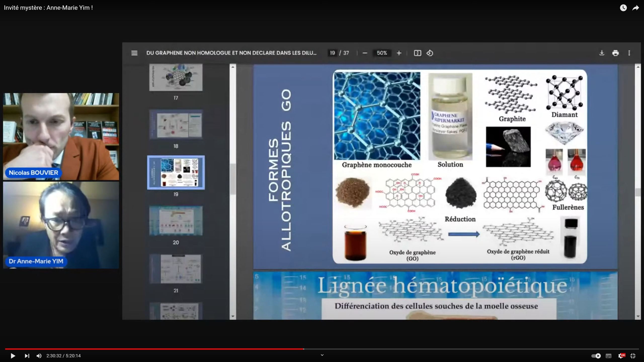Screen dimensions: 644x362
Task: Click the video title Invité mystère
Action: pyautogui.click(x=48, y=8)
